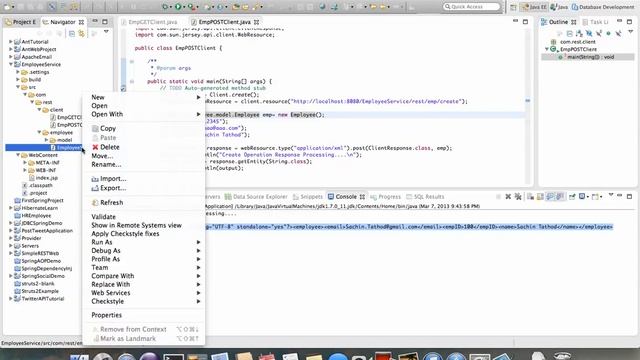Switch to Java perspective
The image size is (640, 360).
click(559, 7)
